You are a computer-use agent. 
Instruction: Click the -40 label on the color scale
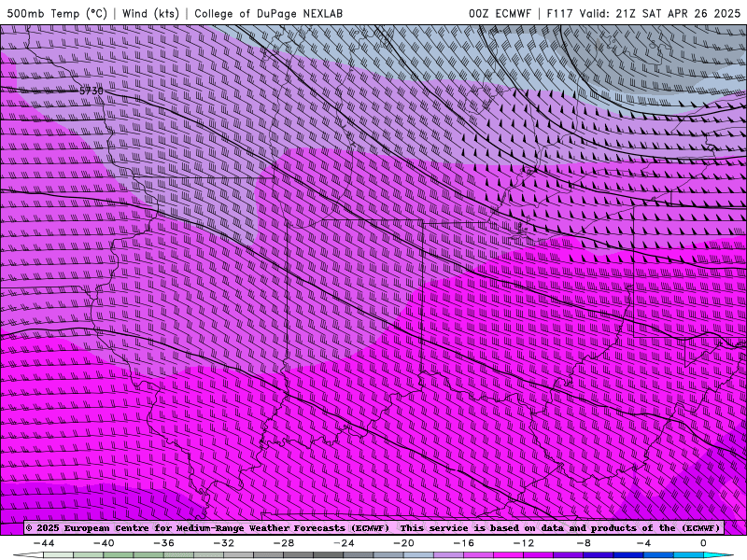[x=104, y=543]
